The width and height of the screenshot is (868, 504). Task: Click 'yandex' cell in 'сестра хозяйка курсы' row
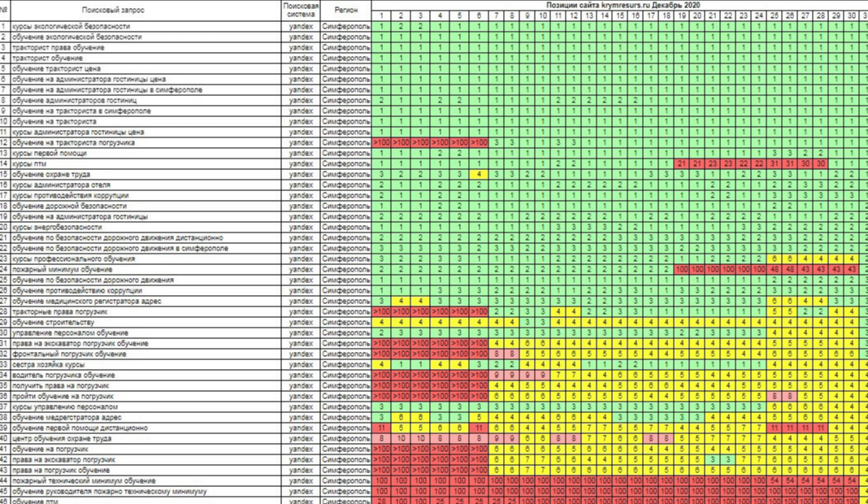[302, 364]
